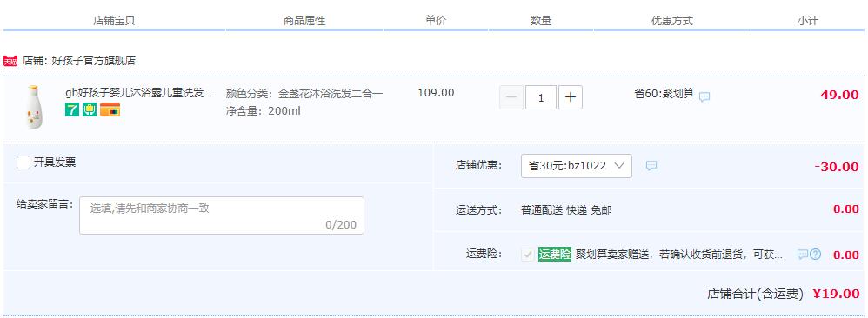Click the green 运费险 label tag
The width and height of the screenshot is (868, 318).
(x=554, y=255)
